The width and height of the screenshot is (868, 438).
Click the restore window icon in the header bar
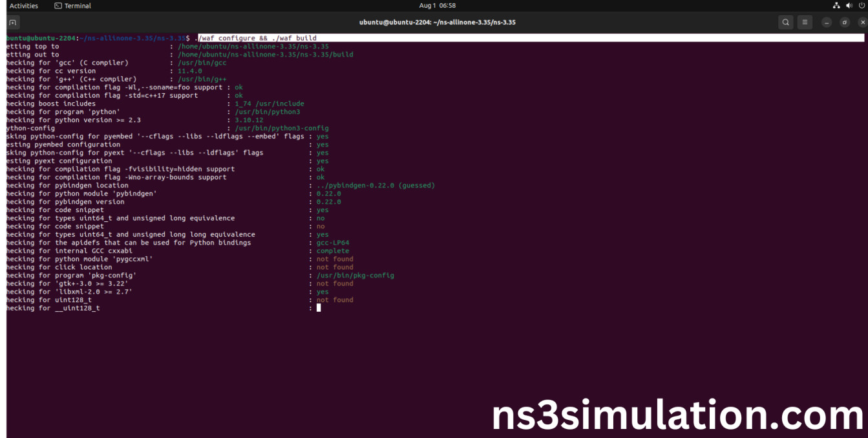point(844,21)
